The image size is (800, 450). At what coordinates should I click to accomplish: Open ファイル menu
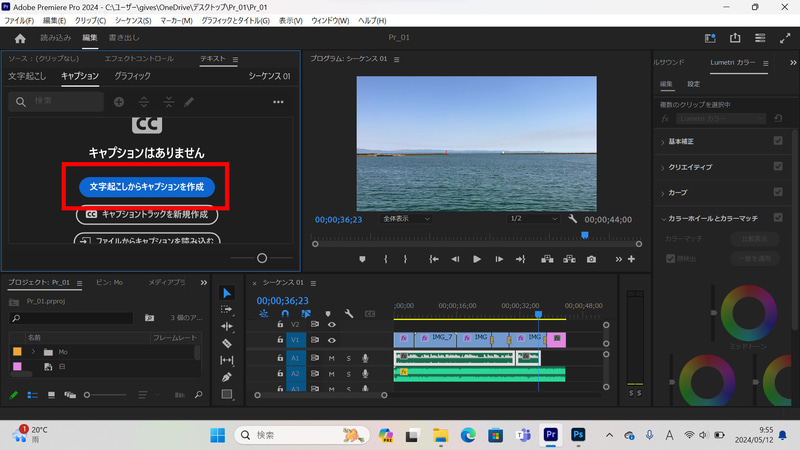[x=19, y=20]
